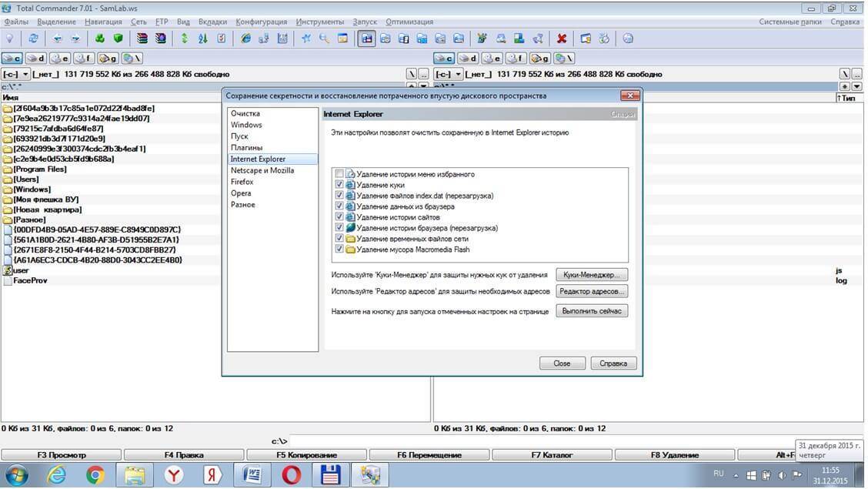The width and height of the screenshot is (868, 489).
Task: Select drive g in the right panel
Action: (x=539, y=58)
